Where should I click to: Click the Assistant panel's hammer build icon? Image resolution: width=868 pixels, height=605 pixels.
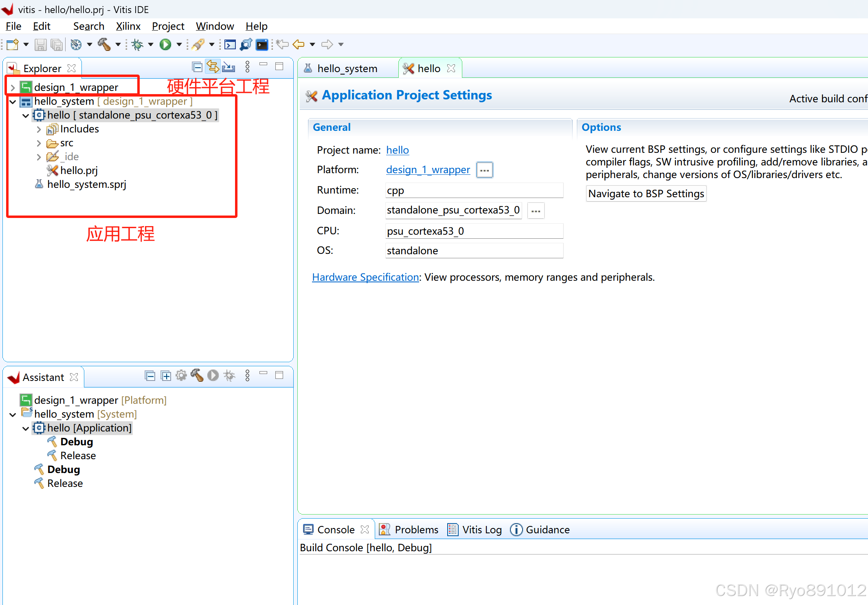click(197, 375)
